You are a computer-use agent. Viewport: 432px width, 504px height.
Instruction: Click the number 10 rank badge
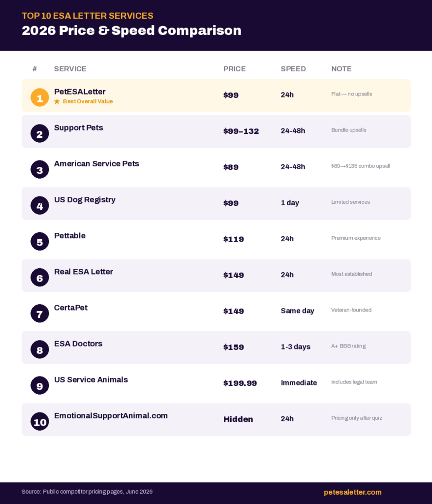coord(39,421)
